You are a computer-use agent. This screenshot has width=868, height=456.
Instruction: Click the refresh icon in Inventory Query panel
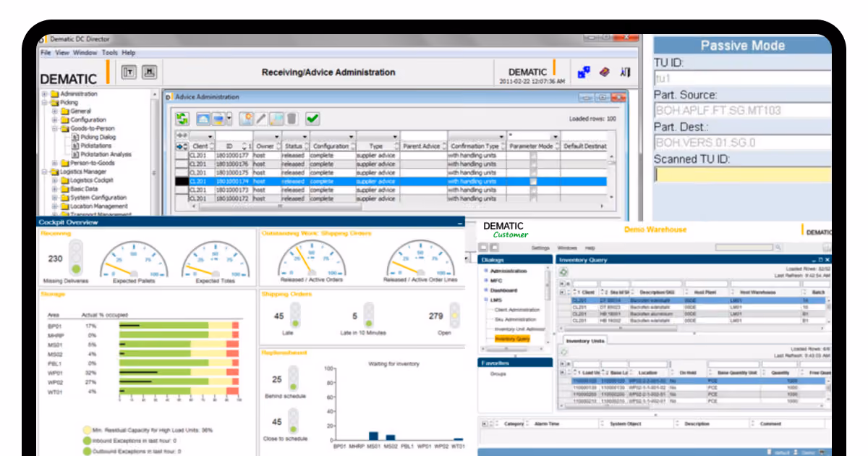click(563, 272)
